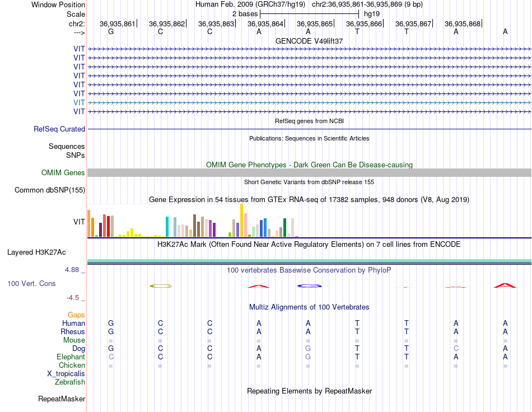Click the tallest yellow GTEx expression bar
Screen dimensions: 532x412
(241, 220)
